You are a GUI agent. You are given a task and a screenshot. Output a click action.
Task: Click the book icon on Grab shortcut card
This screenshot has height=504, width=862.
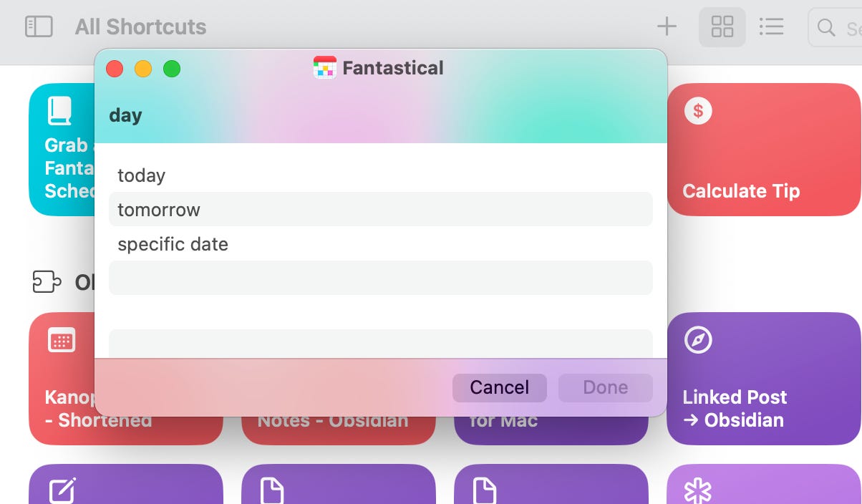60,111
